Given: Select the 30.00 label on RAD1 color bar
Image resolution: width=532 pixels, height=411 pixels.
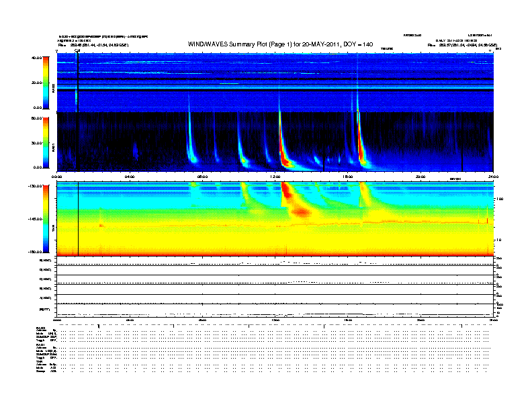Looking at the screenshot, I should tap(36, 143).
